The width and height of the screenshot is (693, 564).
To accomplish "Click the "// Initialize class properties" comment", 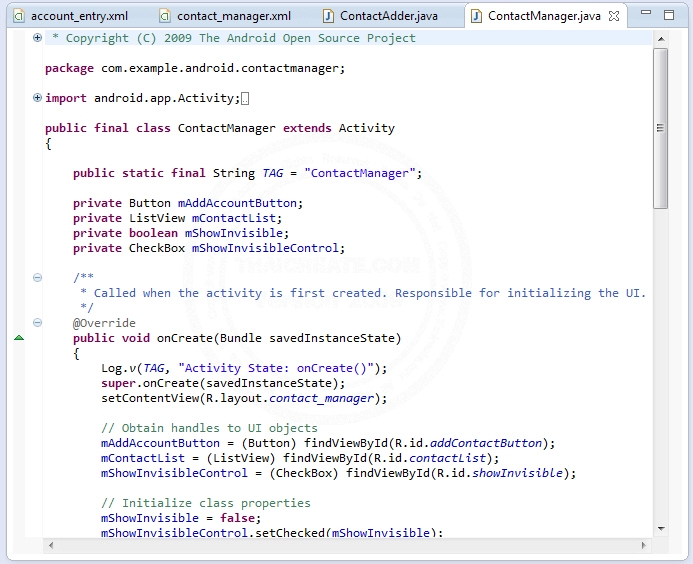I will point(206,503).
